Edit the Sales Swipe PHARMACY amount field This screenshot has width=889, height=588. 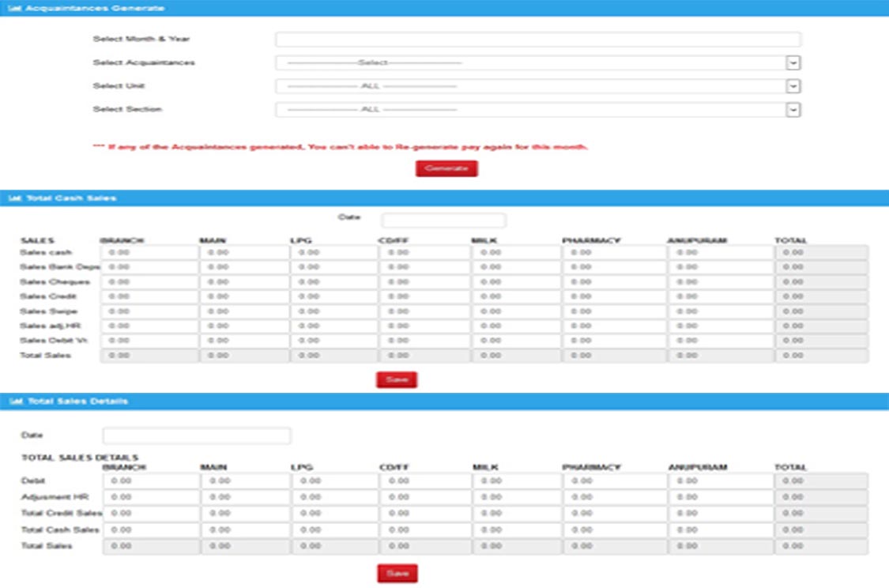614,311
